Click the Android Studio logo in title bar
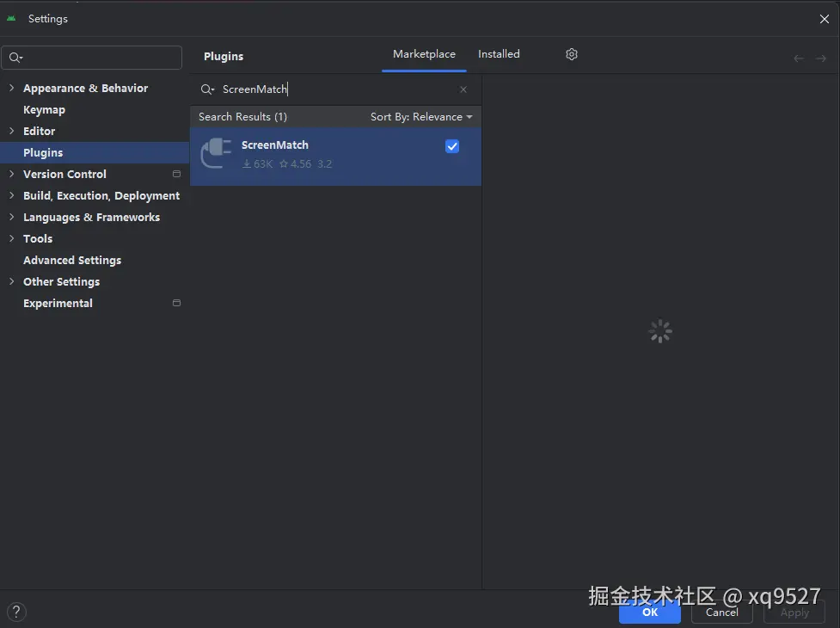This screenshot has height=628, width=840. pos(11,18)
